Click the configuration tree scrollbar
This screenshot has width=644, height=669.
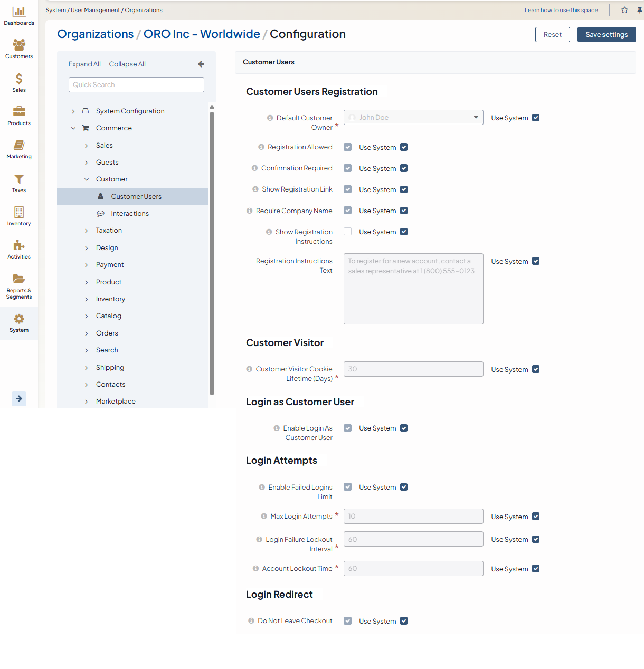(212, 253)
